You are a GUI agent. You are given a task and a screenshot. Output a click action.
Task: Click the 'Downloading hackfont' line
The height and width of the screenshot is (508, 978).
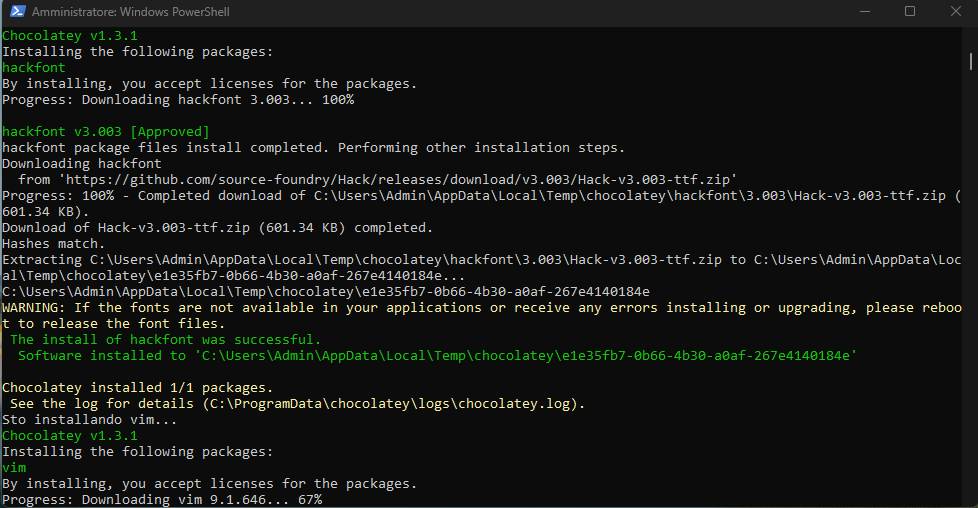click(x=82, y=164)
